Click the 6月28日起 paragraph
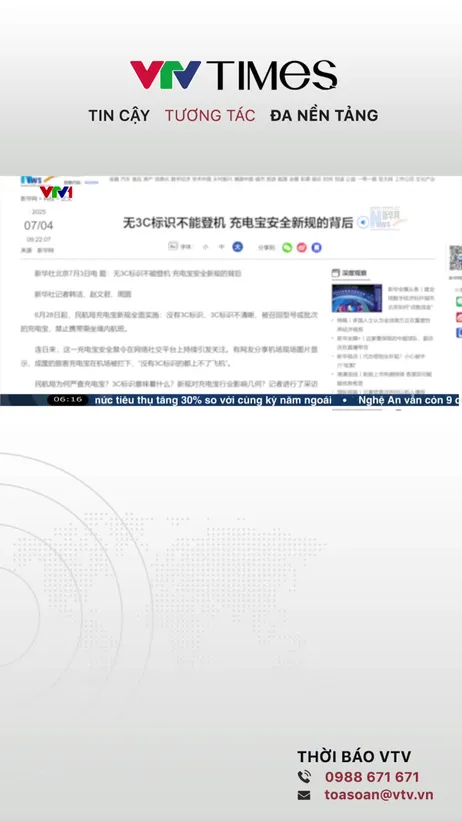Screen dimensions: 462x821 coord(169,322)
